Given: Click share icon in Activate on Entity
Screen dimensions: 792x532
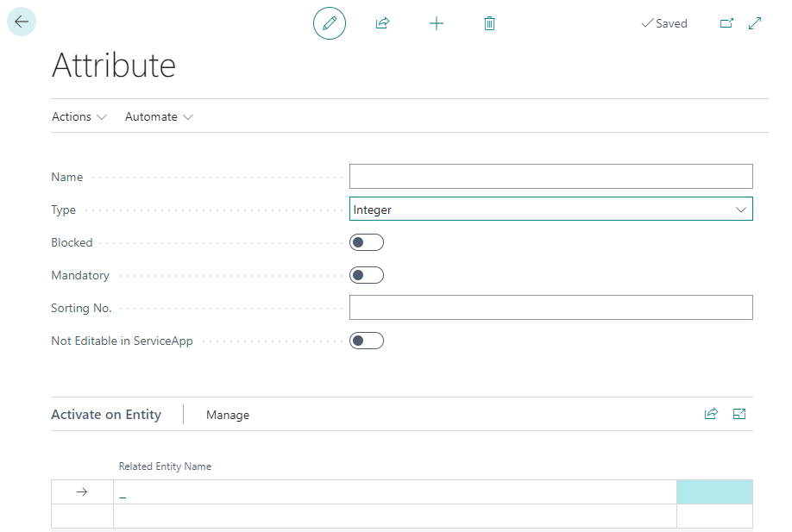Looking at the screenshot, I should tap(711, 414).
